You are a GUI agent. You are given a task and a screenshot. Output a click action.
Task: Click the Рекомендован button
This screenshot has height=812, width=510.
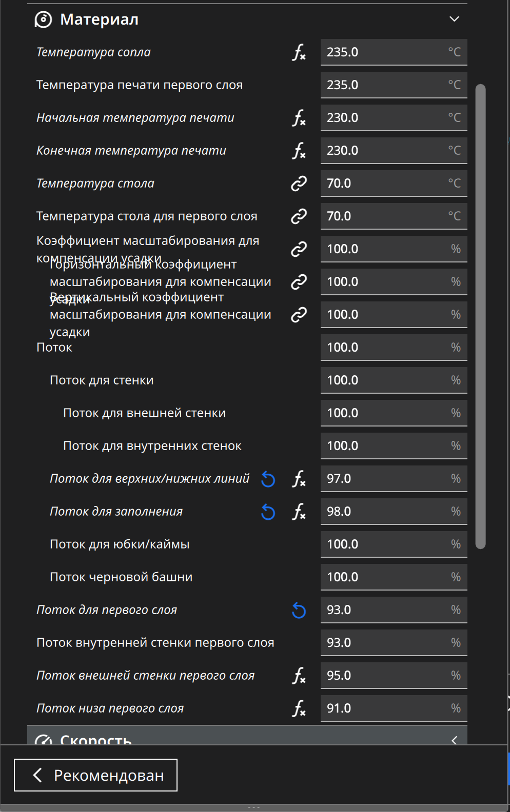coord(95,775)
